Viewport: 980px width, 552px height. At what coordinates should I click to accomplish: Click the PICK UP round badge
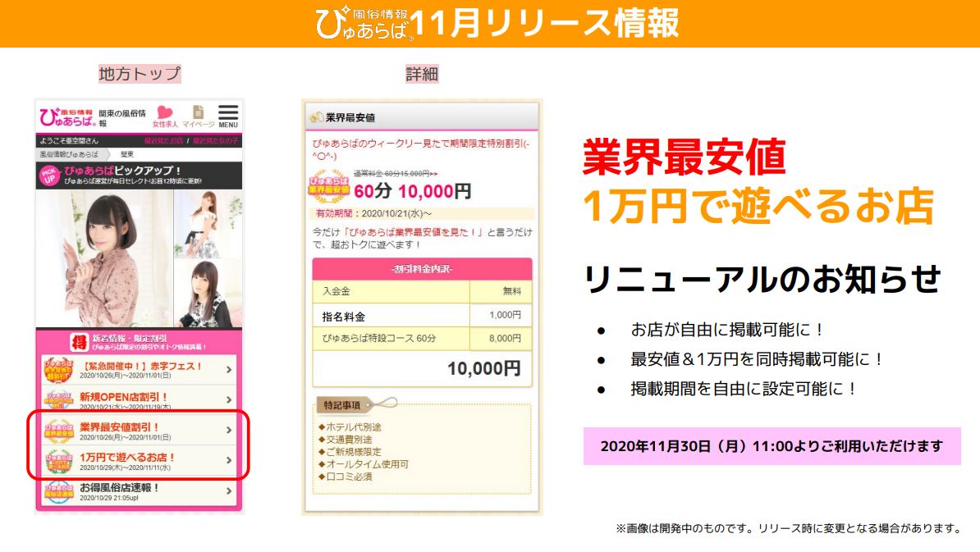[49, 176]
